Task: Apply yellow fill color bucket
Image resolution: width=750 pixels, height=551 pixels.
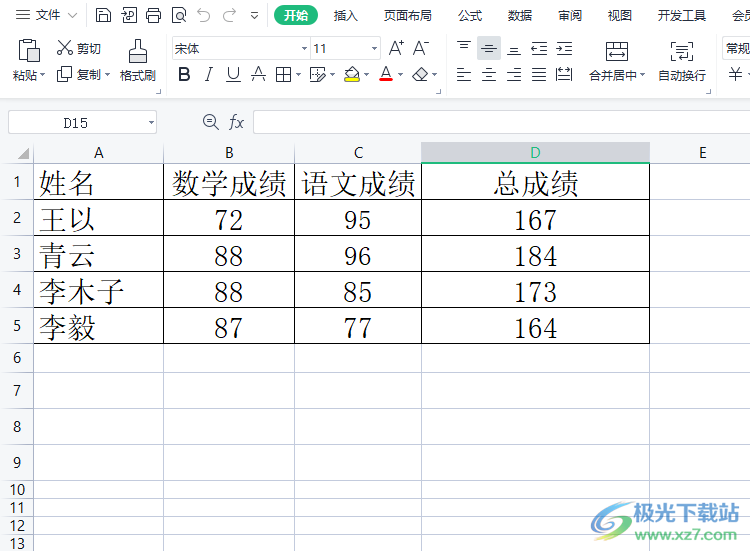Action: coord(352,75)
